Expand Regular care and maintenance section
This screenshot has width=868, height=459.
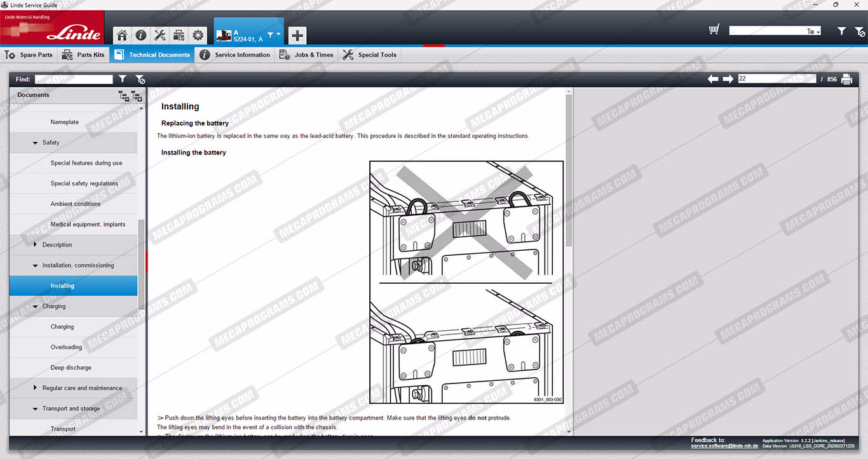pos(35,388)
